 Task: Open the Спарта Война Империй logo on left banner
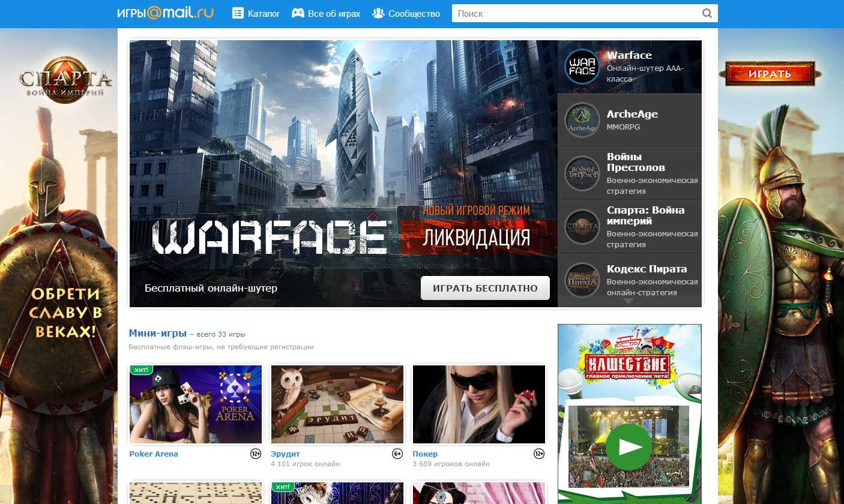65,81
